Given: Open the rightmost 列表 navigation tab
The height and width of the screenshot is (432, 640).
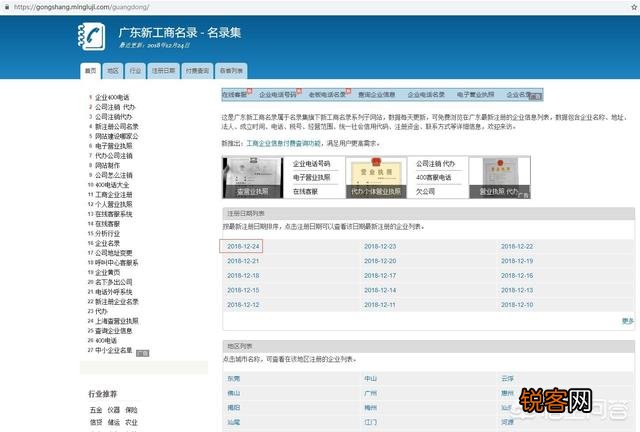Looking at the screenshot, I should [231, 71].
